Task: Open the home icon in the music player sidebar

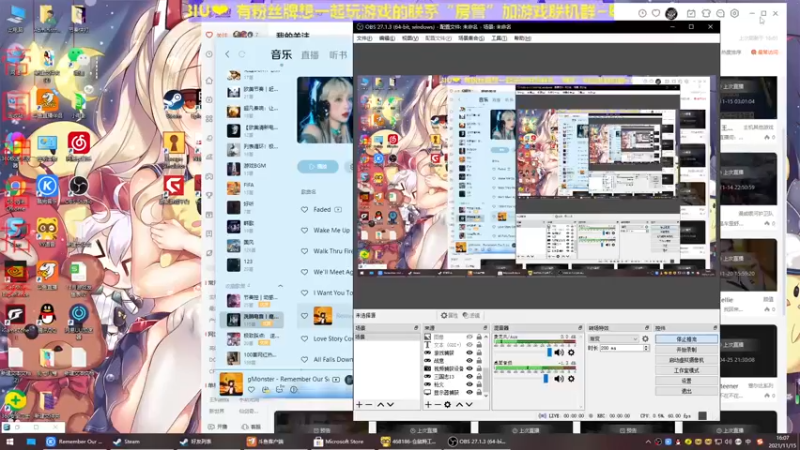Action: point(209,81)
